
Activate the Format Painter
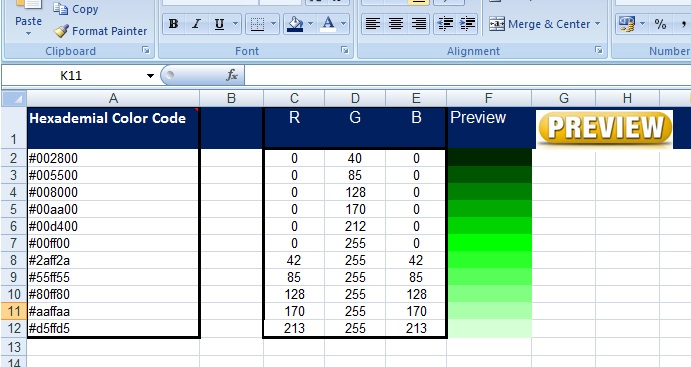click(x=100, y=31)
